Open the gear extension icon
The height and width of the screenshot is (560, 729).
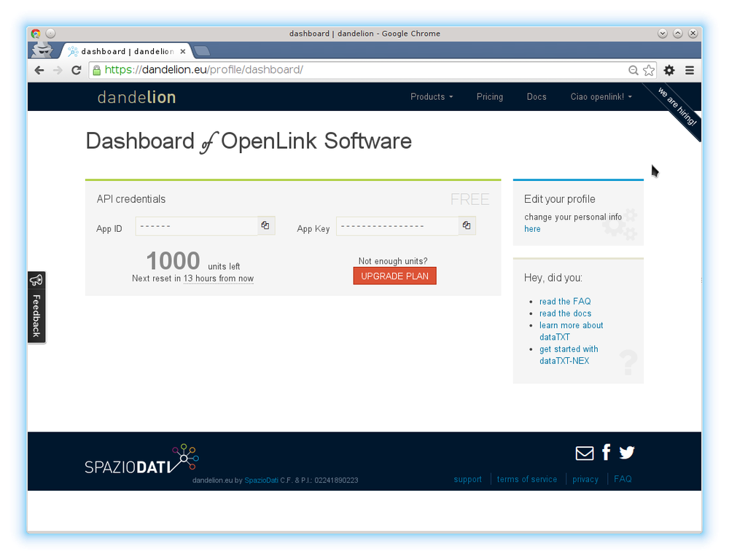669,70
